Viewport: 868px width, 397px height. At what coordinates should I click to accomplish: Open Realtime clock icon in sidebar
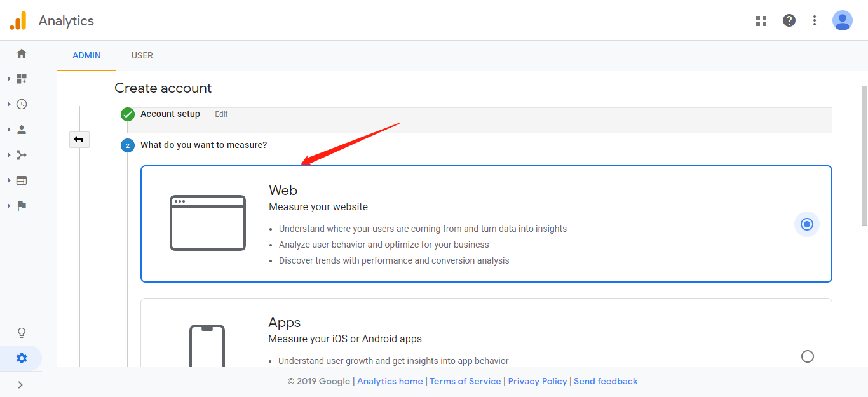point(22,104)
